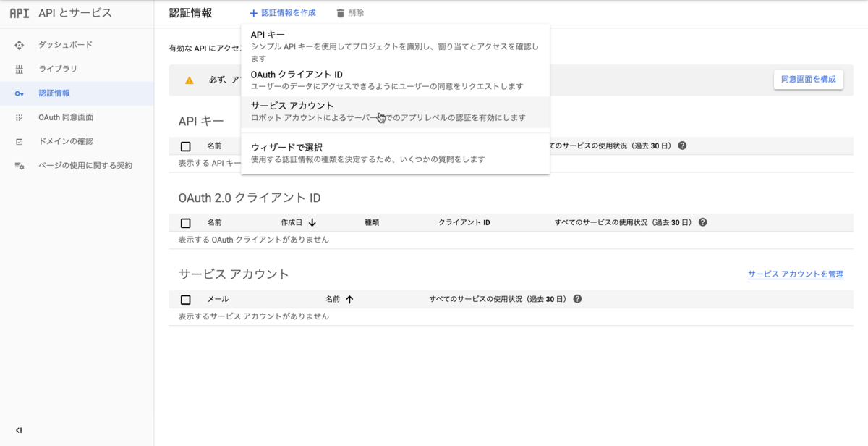
Task: Select 認証情報 in the sidebar
Action: (77, 93)
